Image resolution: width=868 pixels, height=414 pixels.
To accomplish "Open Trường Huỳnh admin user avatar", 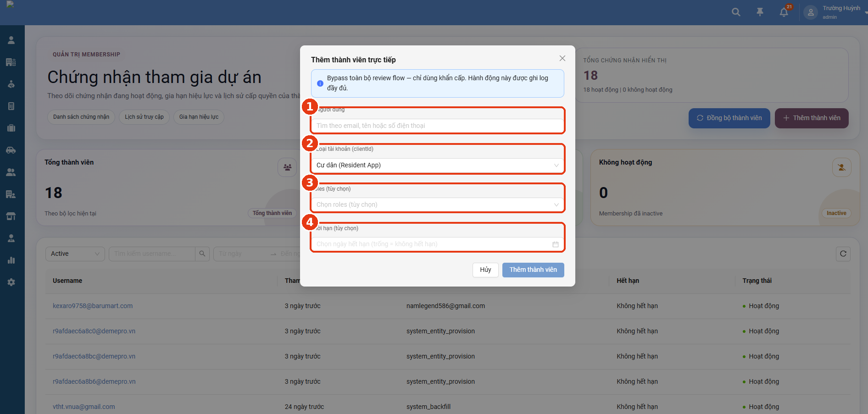I will 811,12.
